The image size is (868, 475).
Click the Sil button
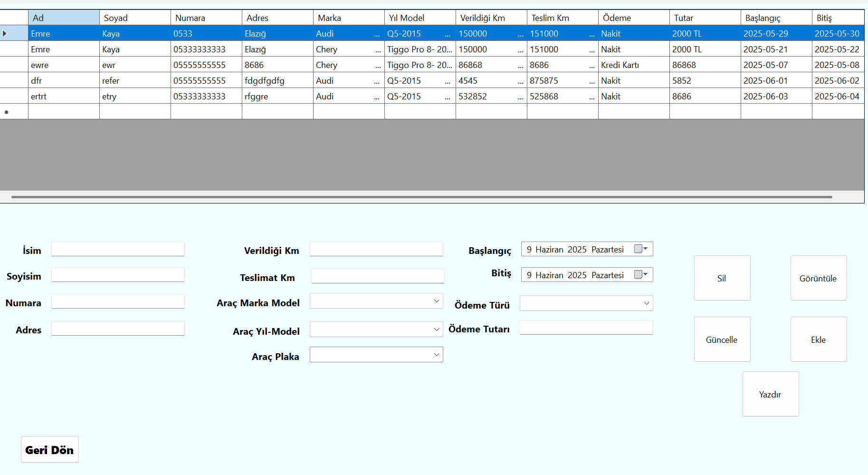pos(722,278)
